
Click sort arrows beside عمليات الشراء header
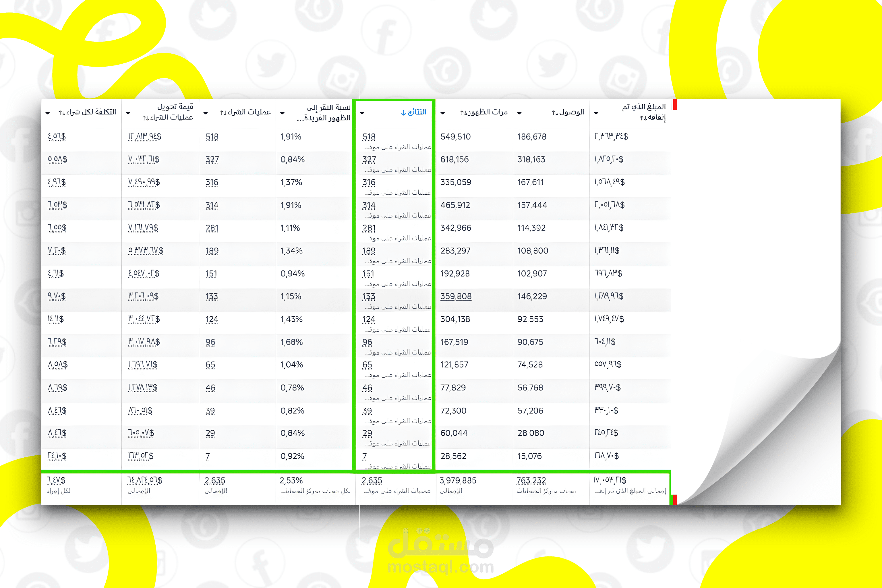pos(223,113)
